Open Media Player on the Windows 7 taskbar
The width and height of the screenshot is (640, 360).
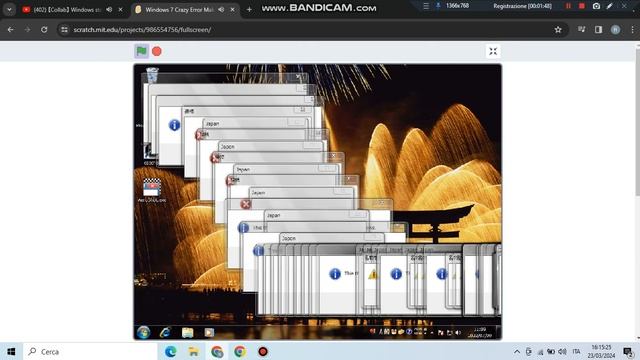(x=209, y=333)
